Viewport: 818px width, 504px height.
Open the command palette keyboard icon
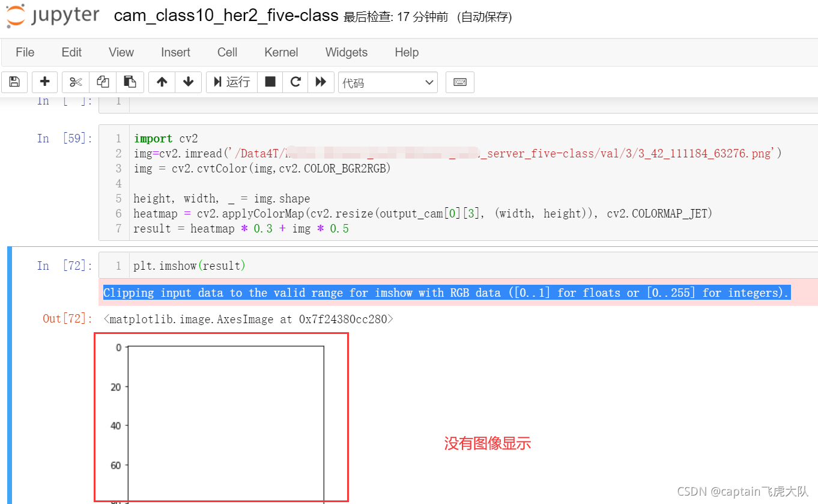point(459,82)
